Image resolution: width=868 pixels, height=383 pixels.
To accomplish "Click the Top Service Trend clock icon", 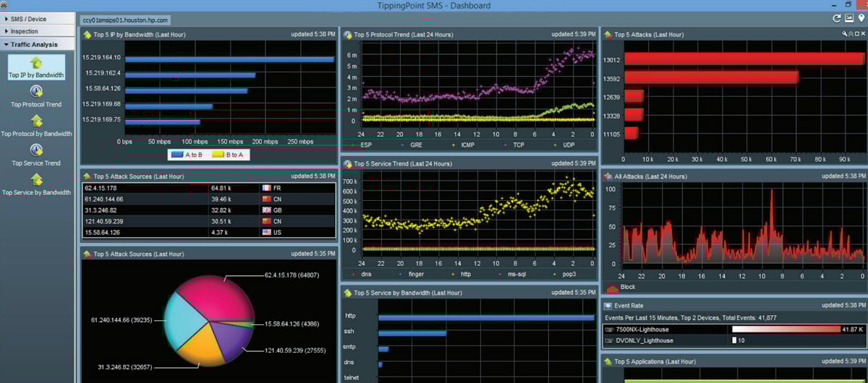I will pyautogui.click(x=36, y=150).
